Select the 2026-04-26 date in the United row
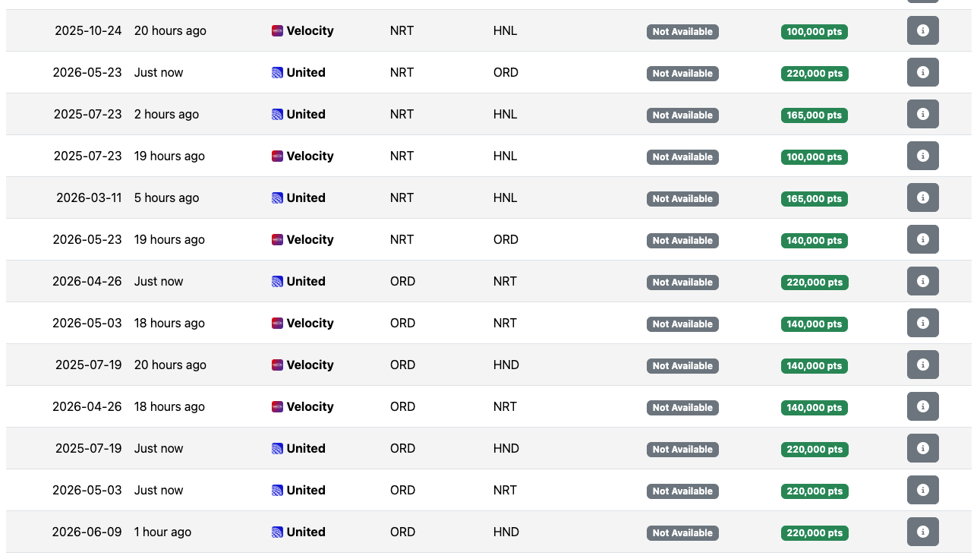Viewport: 980px width, 559px height. coord(87,281)
